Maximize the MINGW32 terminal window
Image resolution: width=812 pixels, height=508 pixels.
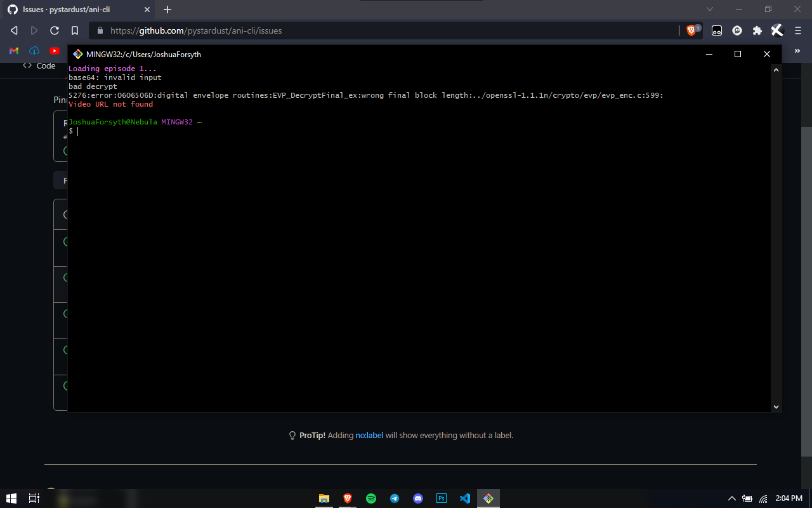click(738, 54)
